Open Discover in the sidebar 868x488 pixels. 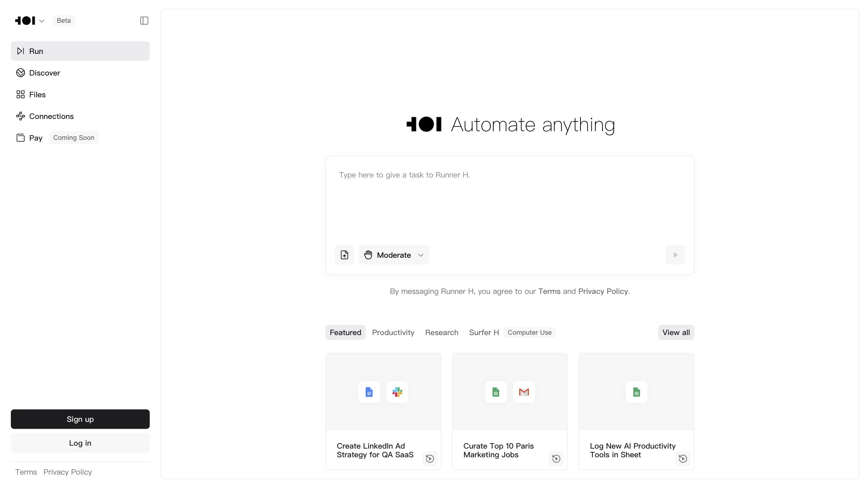[x=44, y=73]
